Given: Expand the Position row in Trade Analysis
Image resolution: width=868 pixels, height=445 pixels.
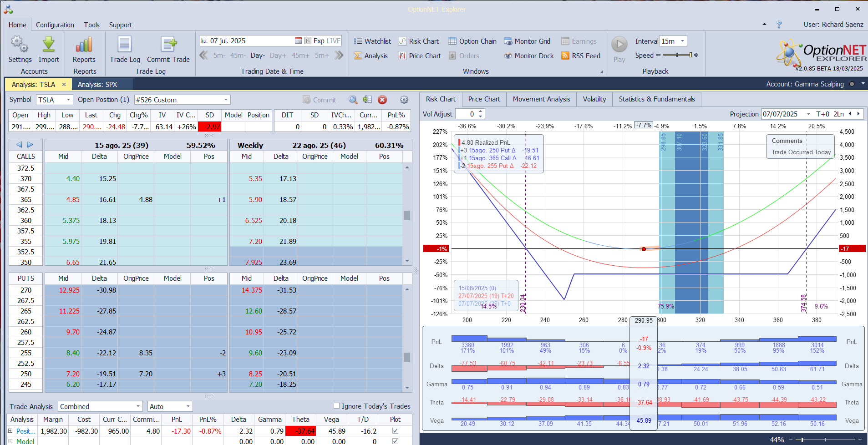Looking at the screenshot, I should (10, 430).
